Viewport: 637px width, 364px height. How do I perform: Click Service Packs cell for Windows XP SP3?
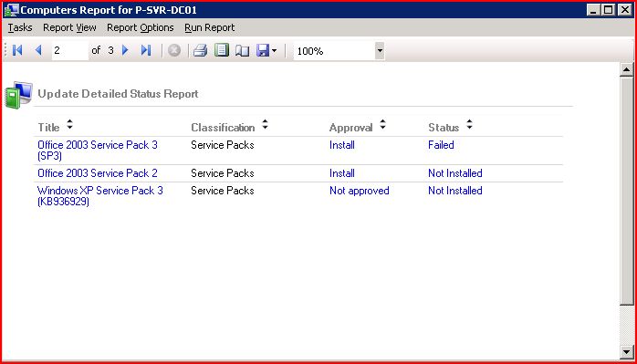pyautogui.click(x=223, y=191)
